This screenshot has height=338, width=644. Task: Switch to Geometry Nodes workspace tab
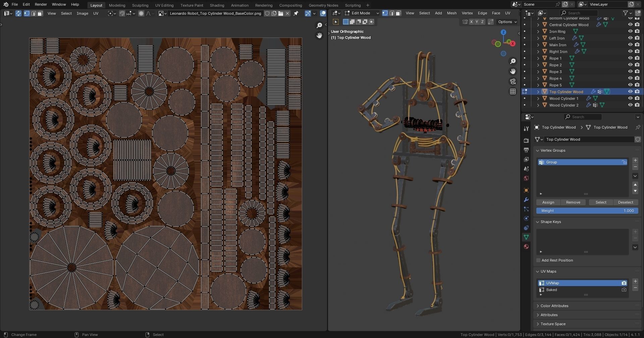point(323,5)
